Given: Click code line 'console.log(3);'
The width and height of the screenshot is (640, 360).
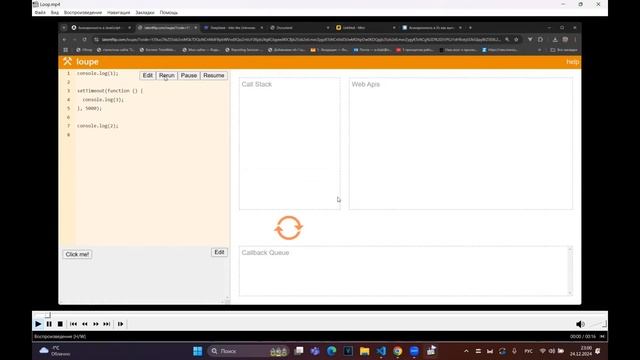Looking at the screenshot, I should (103, 100).
